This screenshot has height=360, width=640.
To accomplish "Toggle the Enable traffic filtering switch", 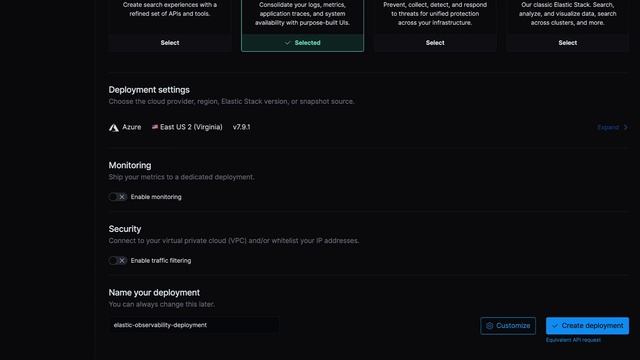I will (x=118, y=260).
